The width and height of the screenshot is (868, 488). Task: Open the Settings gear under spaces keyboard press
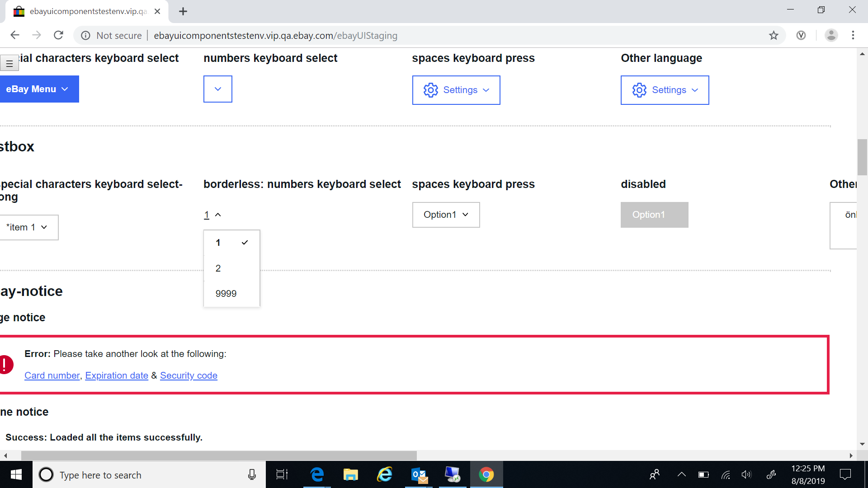tap(456, 90)
